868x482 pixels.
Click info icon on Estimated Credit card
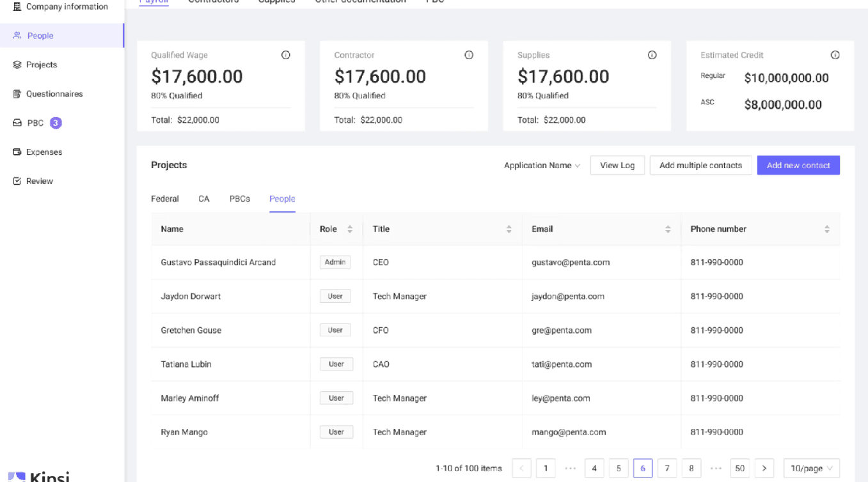tap(835, 55)
